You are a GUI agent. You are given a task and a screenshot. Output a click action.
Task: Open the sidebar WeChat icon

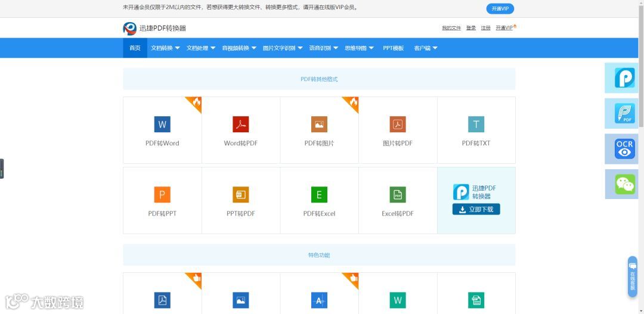point(624,184)
